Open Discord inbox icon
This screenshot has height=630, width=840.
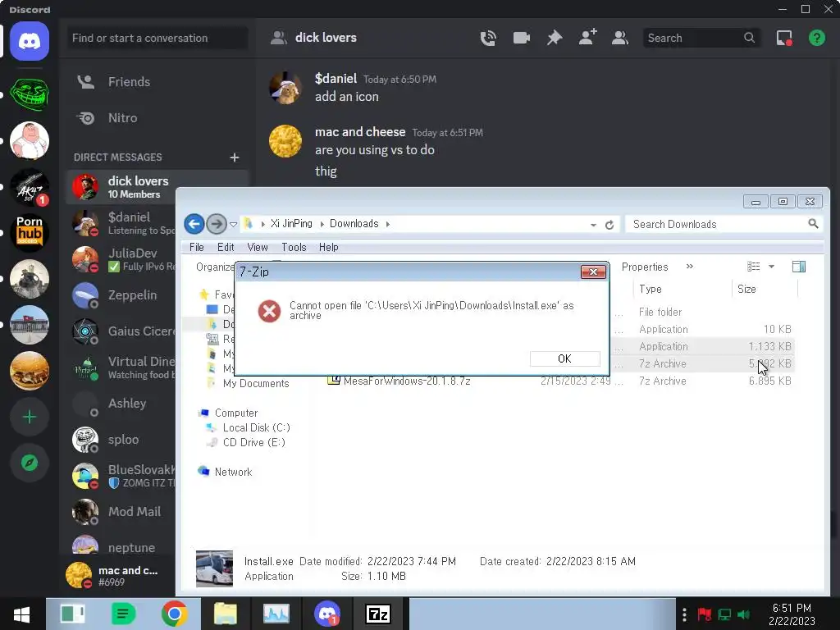coord(784,38)
